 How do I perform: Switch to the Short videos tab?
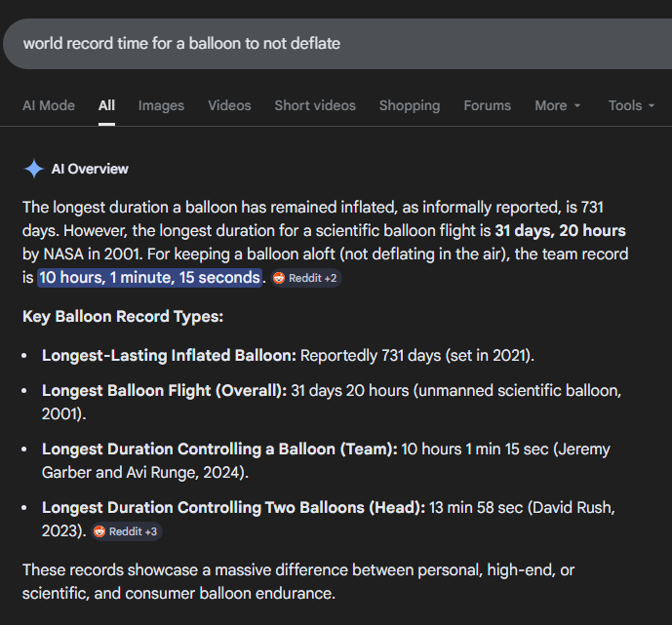(315, 105)
